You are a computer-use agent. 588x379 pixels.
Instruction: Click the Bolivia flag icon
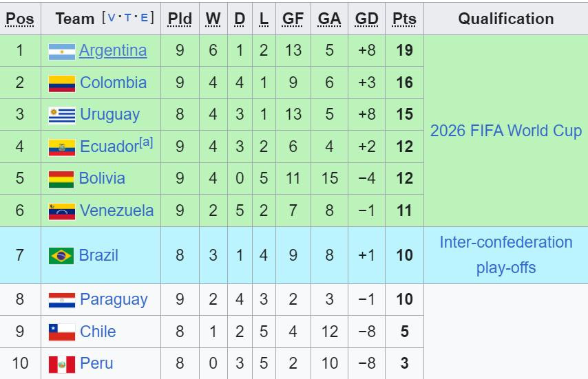pyautogui.click(x=61, y=179)
